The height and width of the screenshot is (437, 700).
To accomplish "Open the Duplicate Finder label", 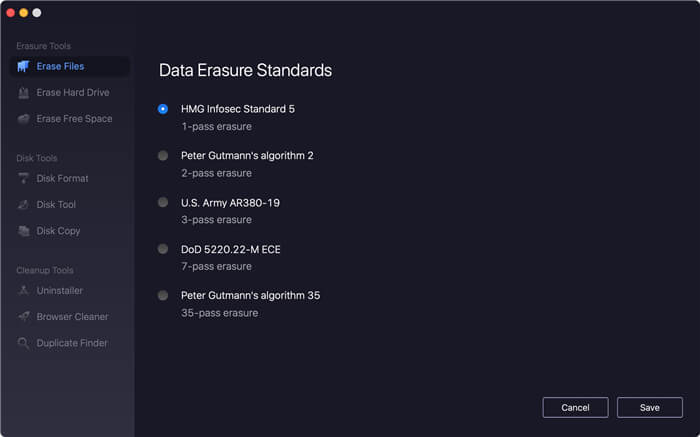I will click(72, 343).
